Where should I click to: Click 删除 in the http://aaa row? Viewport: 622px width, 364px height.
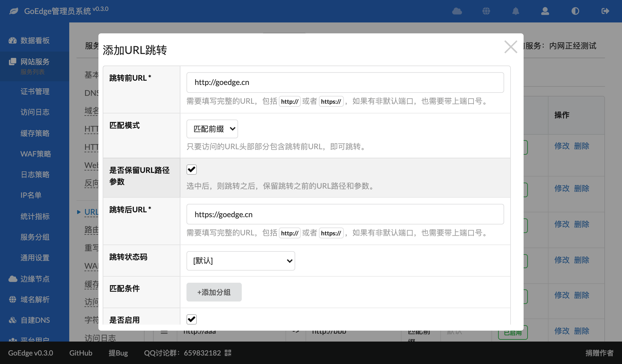tap(582, 331)
